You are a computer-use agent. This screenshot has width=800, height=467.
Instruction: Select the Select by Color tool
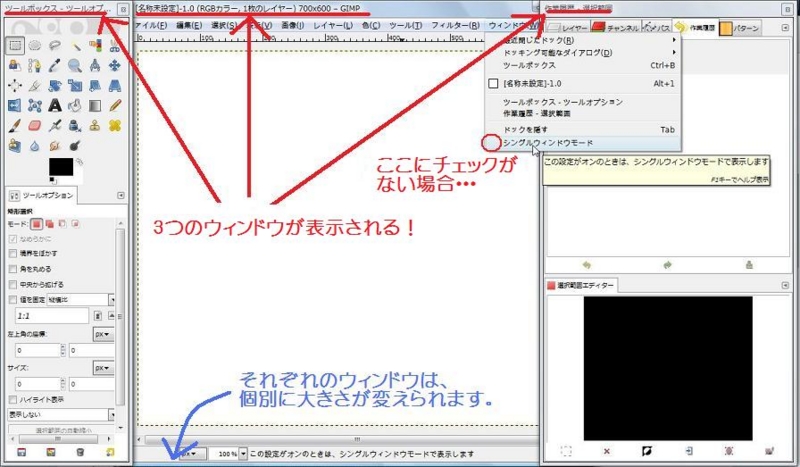coord(95,46)
